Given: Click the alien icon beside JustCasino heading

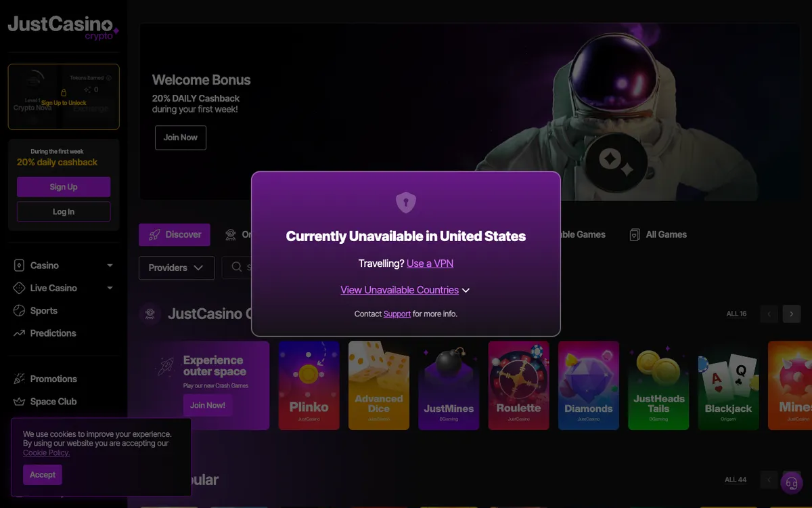Looking at the screenshot, I should click(150, 314).
